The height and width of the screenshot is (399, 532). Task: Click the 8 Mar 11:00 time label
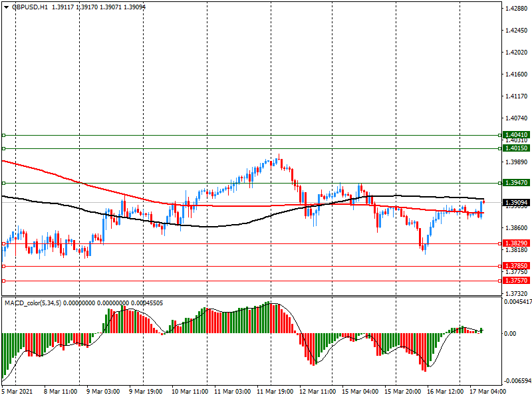(x=61, y=392)
